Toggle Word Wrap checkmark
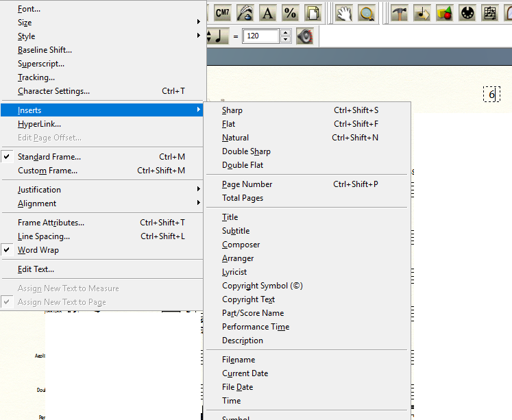This screenshot has height=420, width=512. tap(38, 250)
